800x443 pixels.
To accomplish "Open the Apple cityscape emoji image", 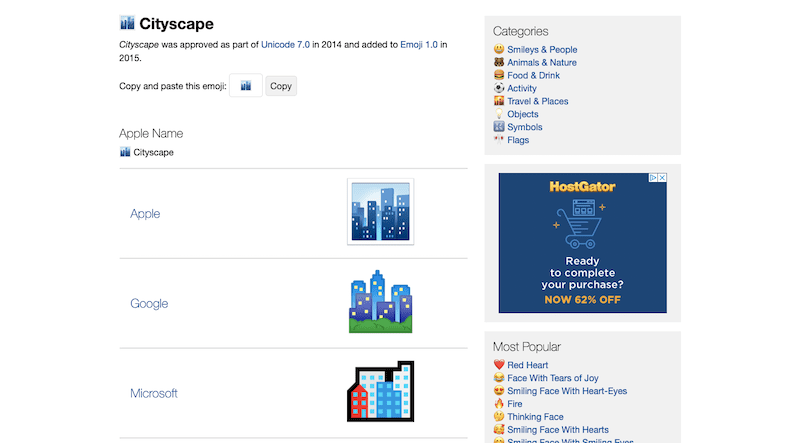I will (381, 212).
